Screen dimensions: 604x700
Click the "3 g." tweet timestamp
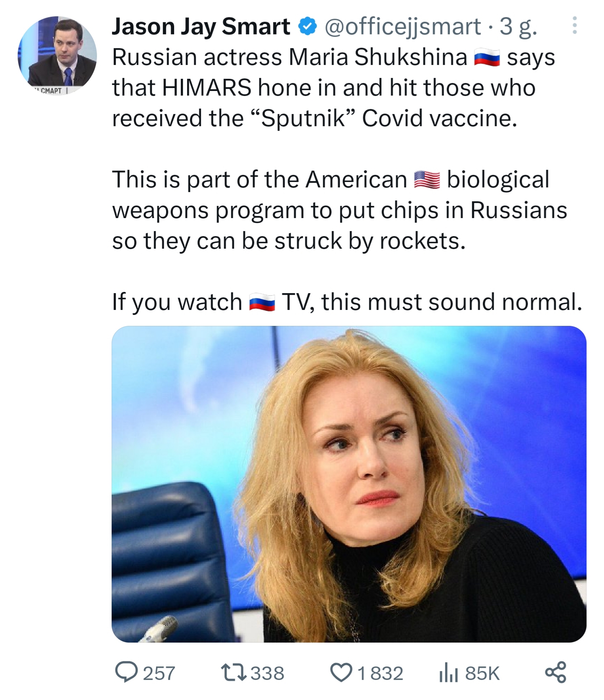(x=518, y=27)
